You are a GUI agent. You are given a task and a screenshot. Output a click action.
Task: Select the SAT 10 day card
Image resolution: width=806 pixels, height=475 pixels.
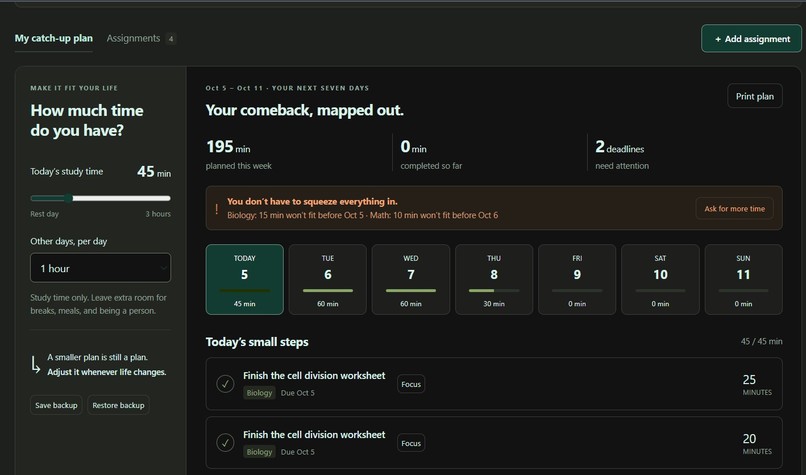pos(660,279)
